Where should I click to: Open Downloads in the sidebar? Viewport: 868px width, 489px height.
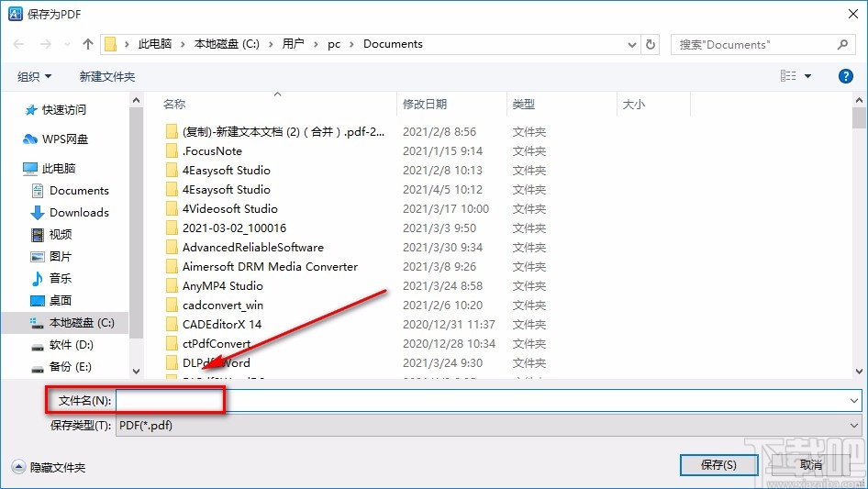point(71,213)
